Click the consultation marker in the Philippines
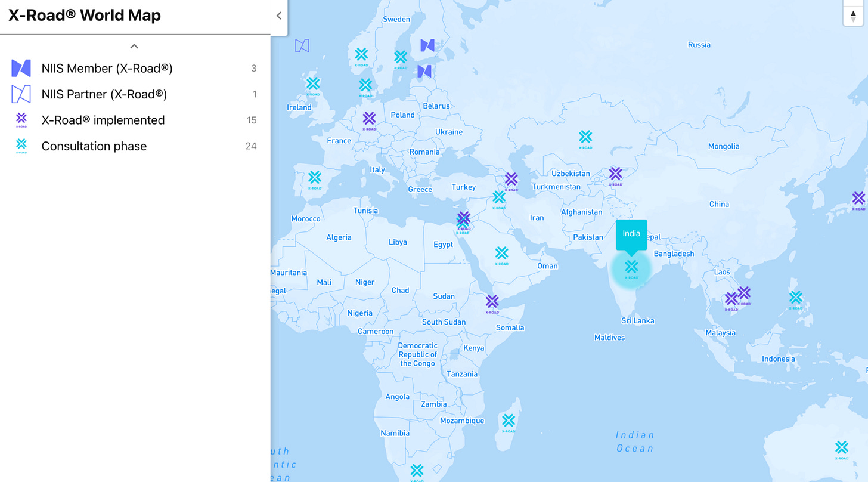This screenshot has height=482, width=868. pyautogui.click(x=796, y=300)
